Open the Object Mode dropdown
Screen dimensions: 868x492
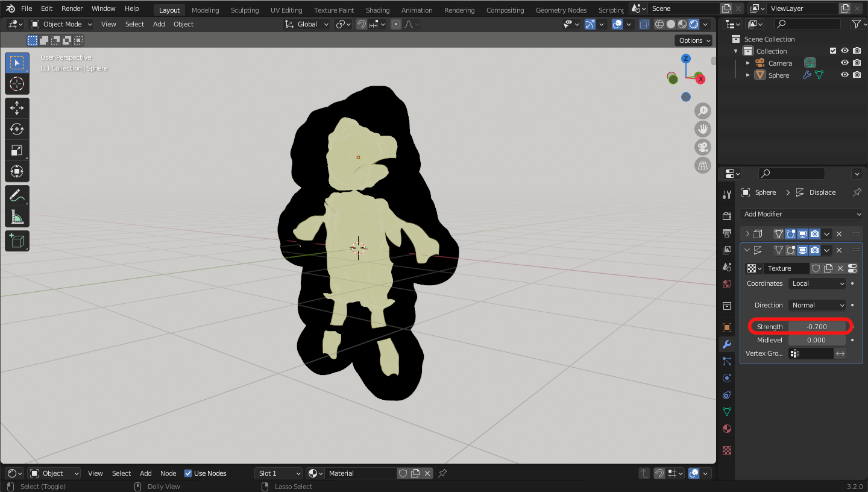pos(61,24)
